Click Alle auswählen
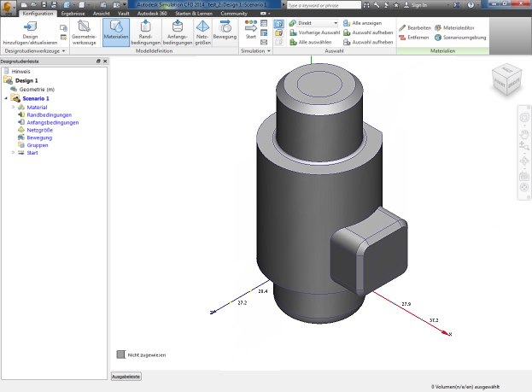 311,42
